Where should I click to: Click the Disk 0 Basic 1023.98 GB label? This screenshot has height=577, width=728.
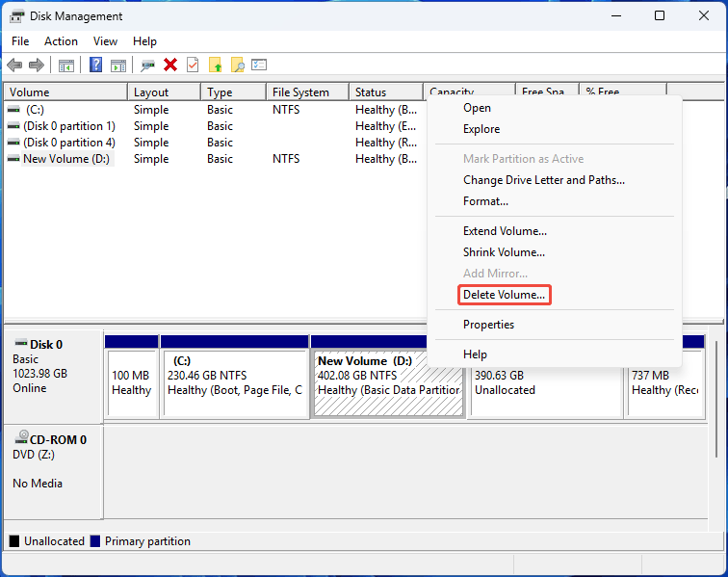[53, 377]
